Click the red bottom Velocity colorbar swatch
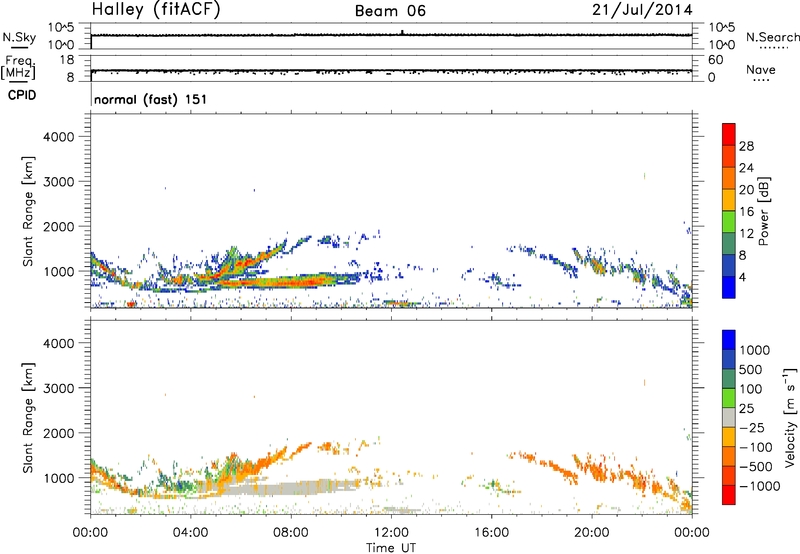This screenshot has height=554, width=800. pyautogui.click(x=729, y=495)
